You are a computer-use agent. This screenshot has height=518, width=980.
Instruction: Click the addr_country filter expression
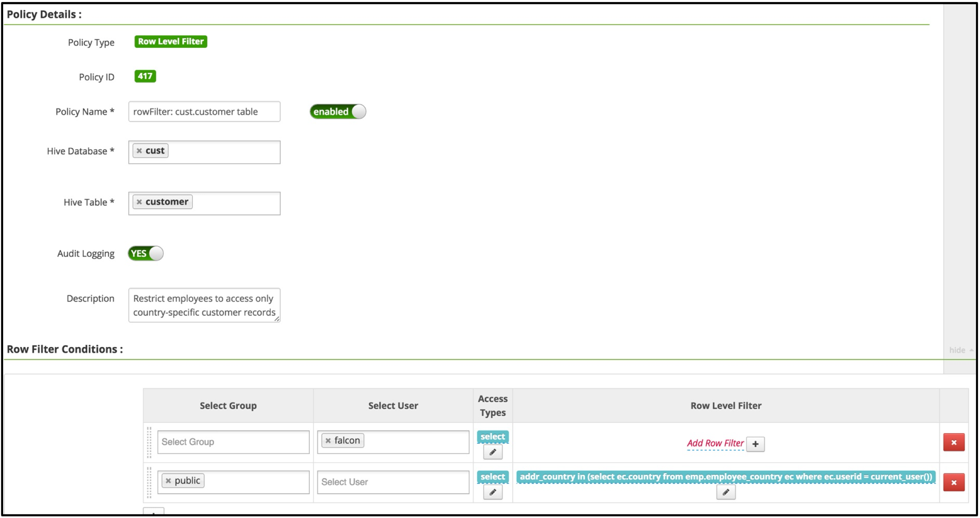click(726, 477)
